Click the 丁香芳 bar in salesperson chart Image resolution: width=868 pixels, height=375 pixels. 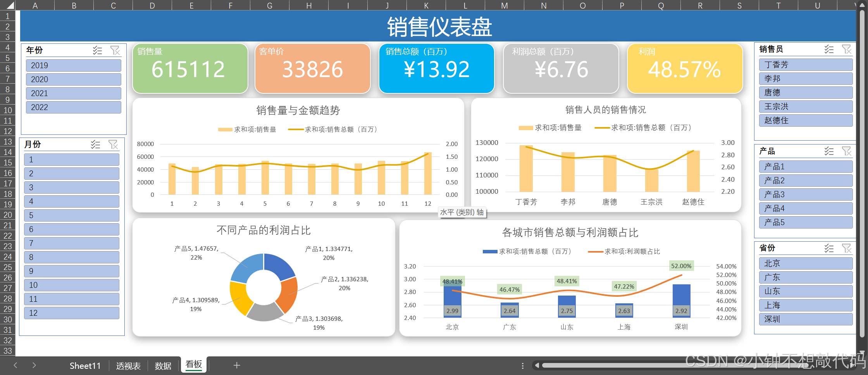(526, 169)
